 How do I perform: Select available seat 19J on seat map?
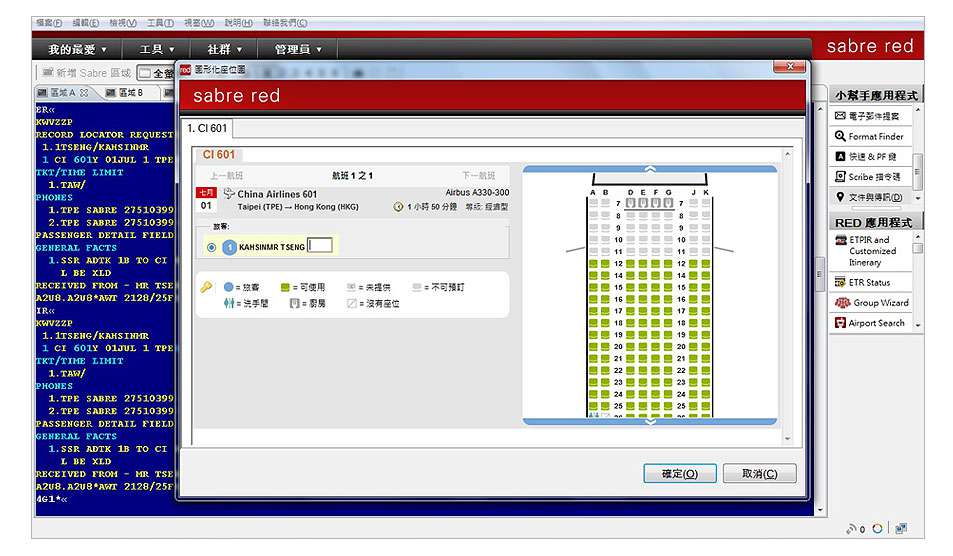click(x=693, y=335)
